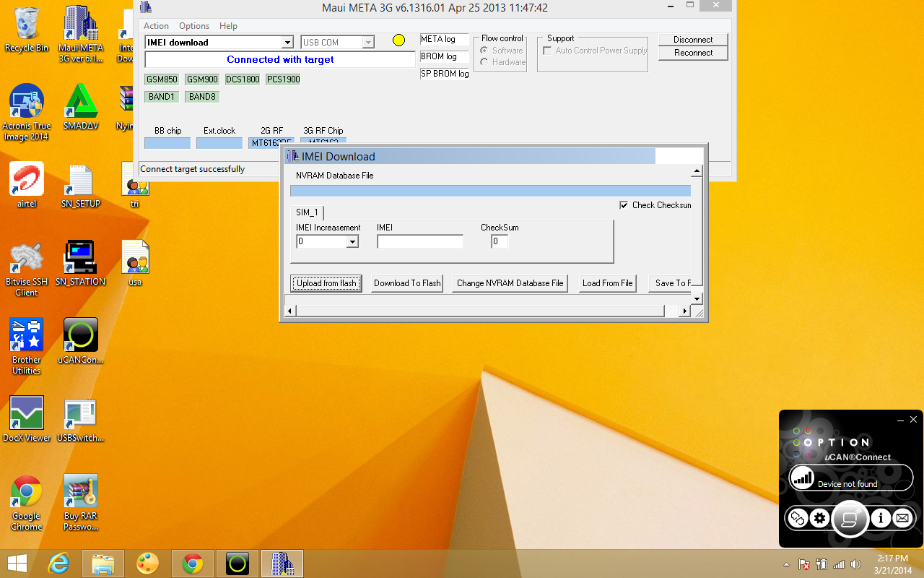Open DocX Viewer desktop shortcut
The image size is (924, 578).
coord(27,419)
